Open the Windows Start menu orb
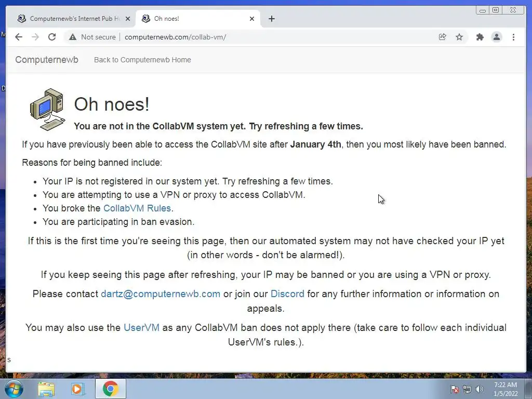The width and height of the screenshot is (532, 399). (x=14, y=389)
